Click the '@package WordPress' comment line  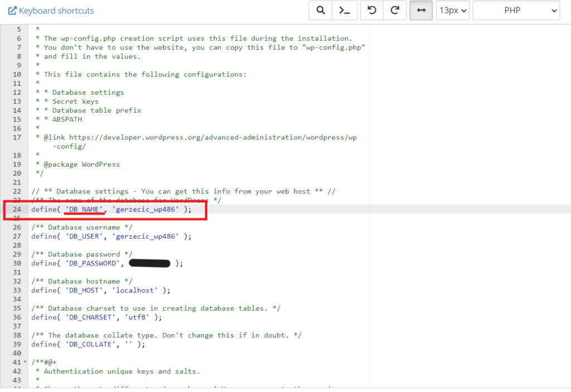coord(81,164)
